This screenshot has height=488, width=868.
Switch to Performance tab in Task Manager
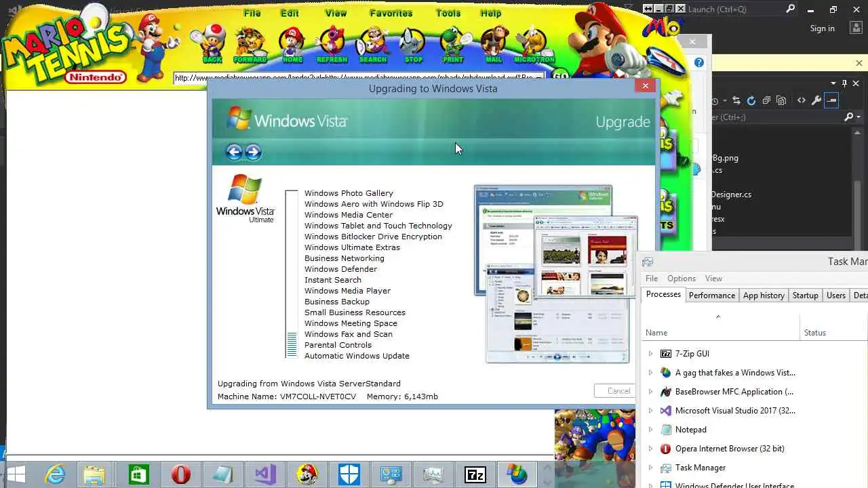point(712,296)
